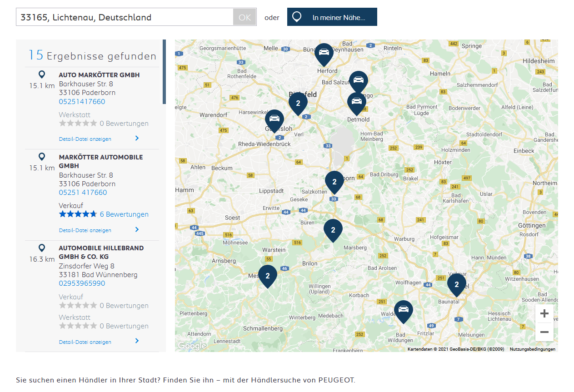The height and width of the screenshot is (392, 574).
Task: Click the location search input field
Action: pos(125,17)
